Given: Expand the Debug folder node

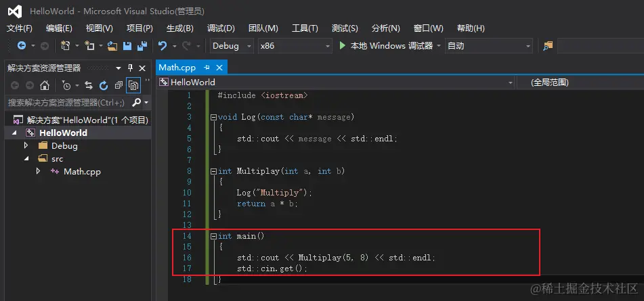Looking at the screenshot, I should click(26, 145).
